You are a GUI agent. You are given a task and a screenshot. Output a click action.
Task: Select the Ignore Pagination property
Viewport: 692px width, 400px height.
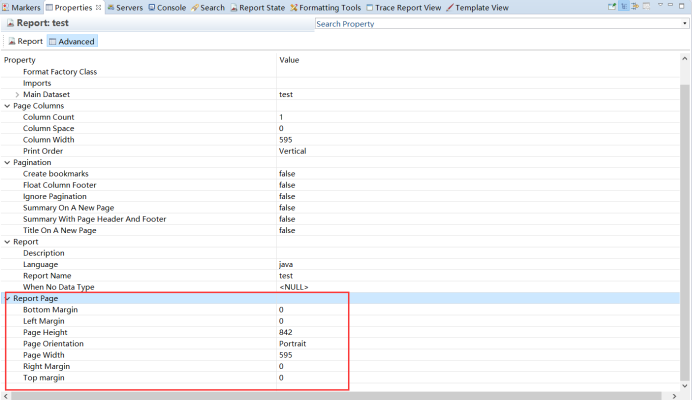point(55,196)
